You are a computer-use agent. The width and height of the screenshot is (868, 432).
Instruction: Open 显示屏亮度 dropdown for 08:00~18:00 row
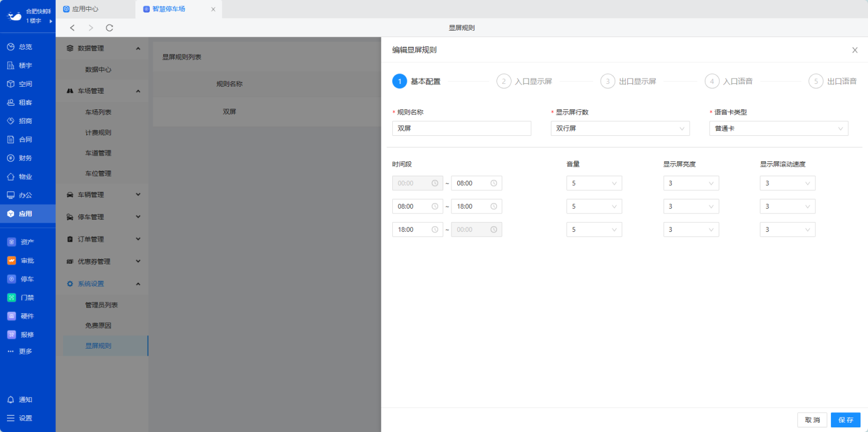[691, 206]
